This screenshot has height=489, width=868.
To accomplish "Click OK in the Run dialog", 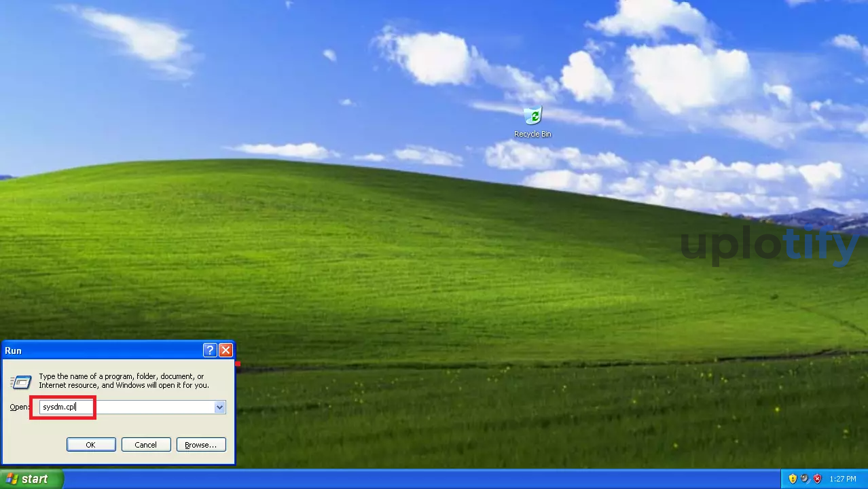I will [90, 445].
